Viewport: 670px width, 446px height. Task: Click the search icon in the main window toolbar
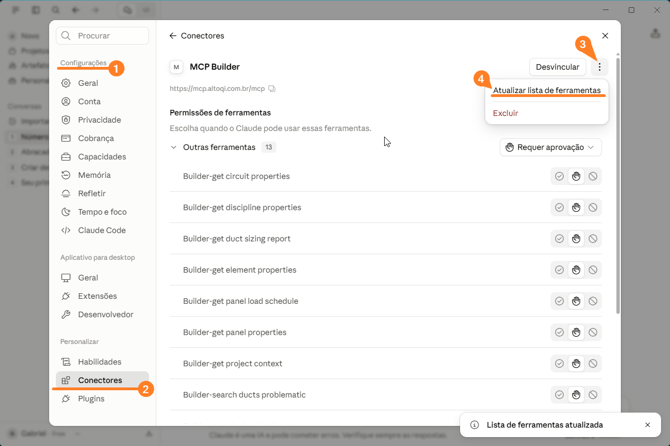pyautogui.click(x=56, y=10)
